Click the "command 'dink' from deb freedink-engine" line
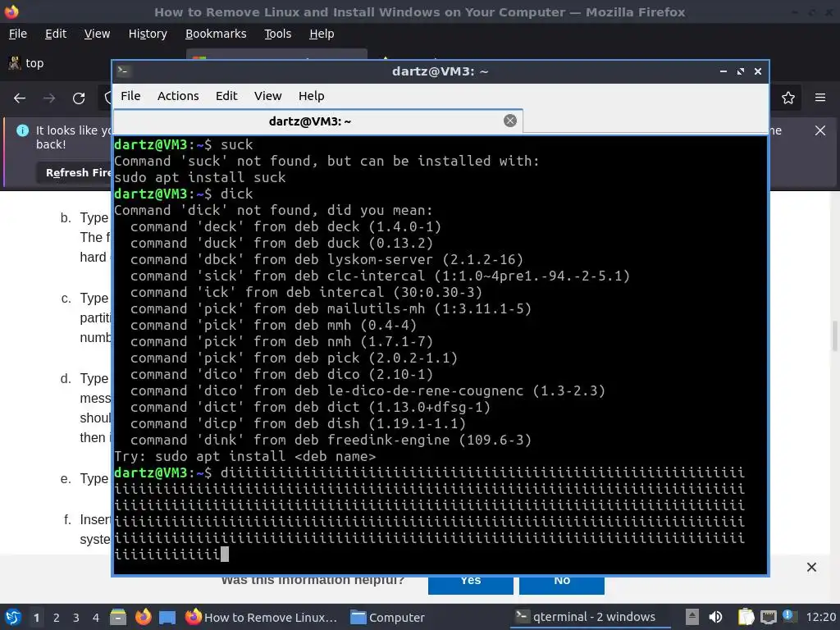Screen dimensions: 840x630 (331, 440)
